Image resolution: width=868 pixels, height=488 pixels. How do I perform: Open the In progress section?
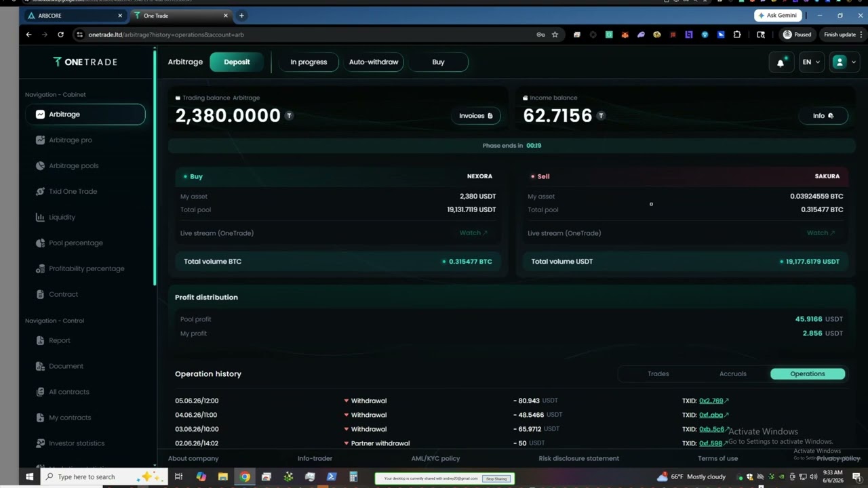309,62
